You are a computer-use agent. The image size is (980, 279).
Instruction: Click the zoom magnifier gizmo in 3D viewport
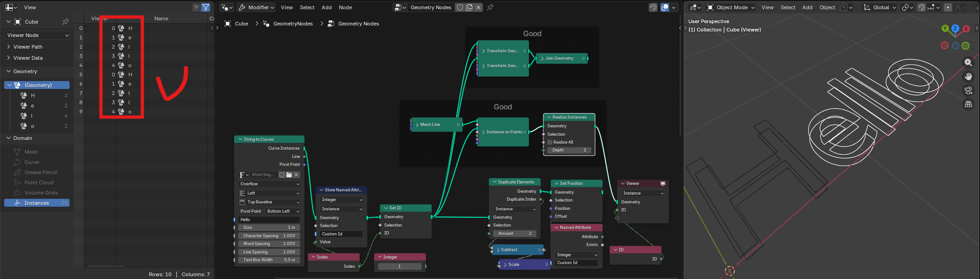click(x=968, y=62)
